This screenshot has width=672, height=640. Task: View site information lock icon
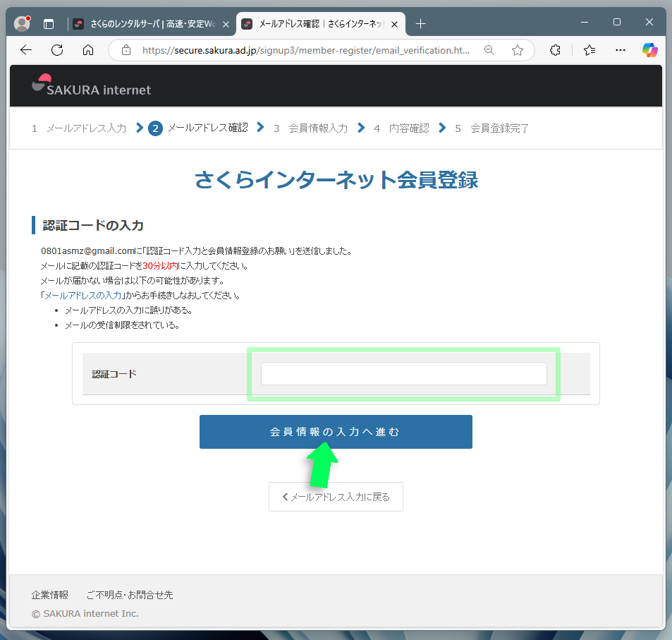tap(126, 50)
